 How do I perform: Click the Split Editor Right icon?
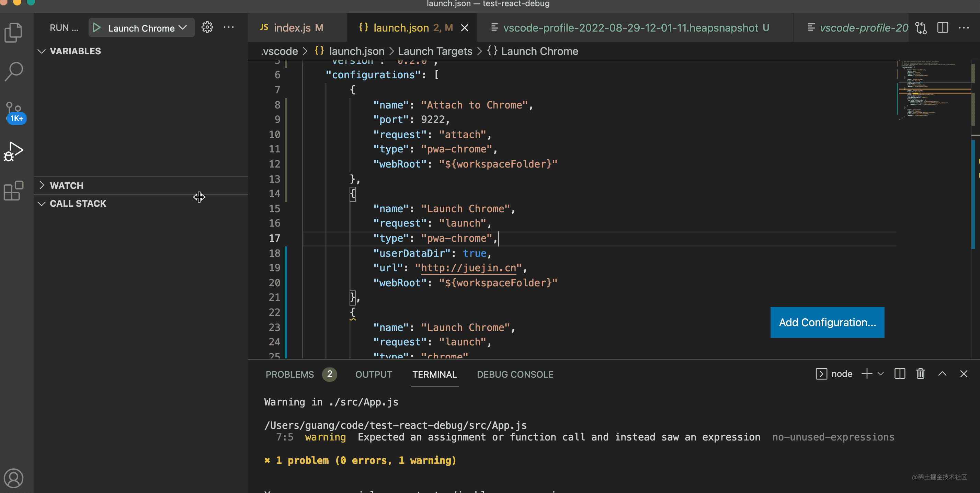coord(942,27)
